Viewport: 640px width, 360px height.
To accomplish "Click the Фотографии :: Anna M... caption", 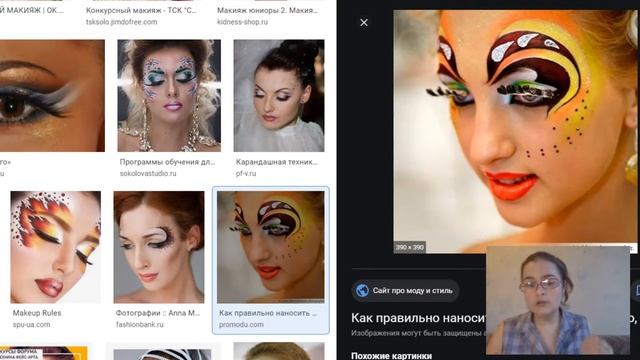I will click(158, 313).
